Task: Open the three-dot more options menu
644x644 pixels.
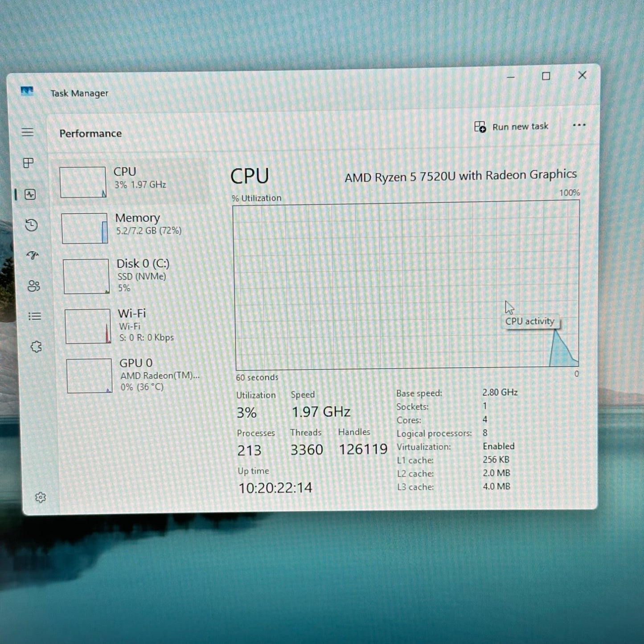Action: (x=579, y=125)
